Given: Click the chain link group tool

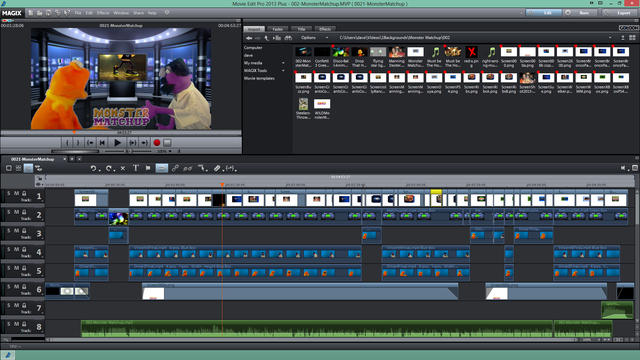Looking at the screenshot, I should point(175,168).
